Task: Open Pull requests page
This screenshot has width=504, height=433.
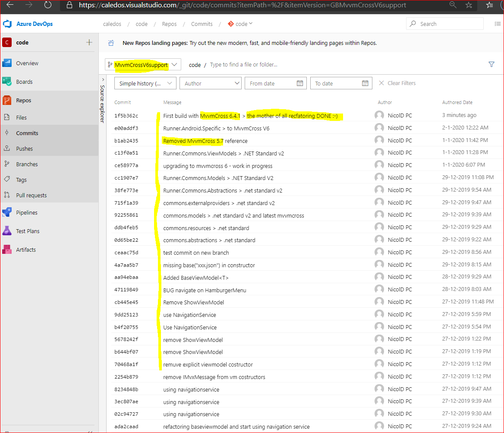Action: point(31,195)
